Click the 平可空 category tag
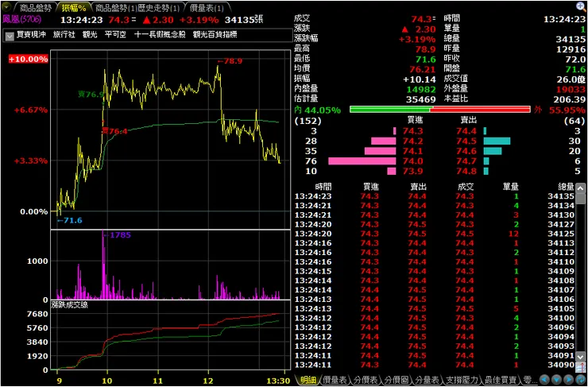The image size is (588, 387). 115,34
